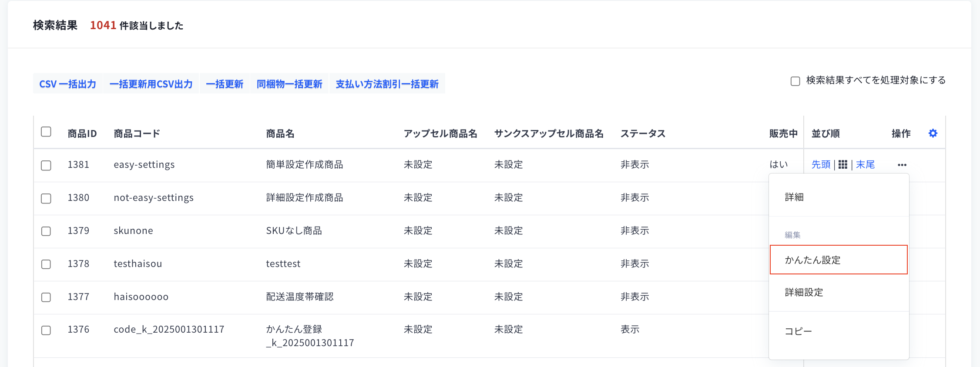Move row 1381 to top with 先頭 link
980x367 pixels.
pos(821,164)
